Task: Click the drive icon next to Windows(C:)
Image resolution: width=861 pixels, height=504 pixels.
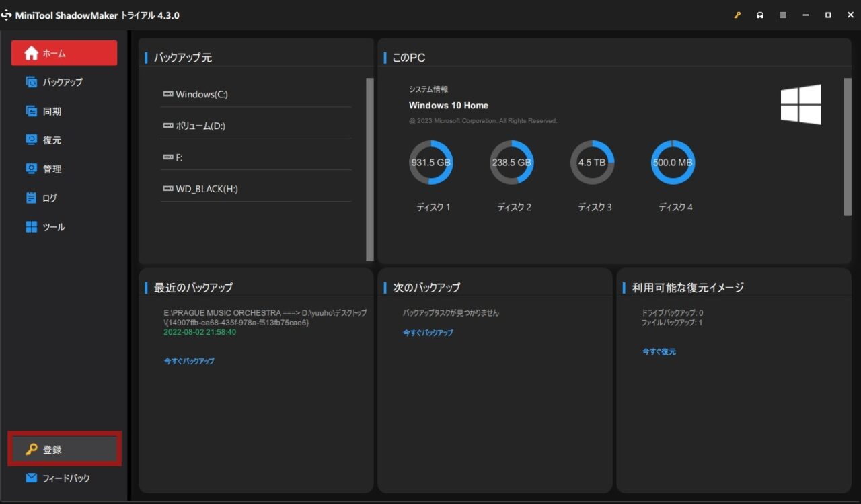Action: pyautogui.click(x=168, y=95)
